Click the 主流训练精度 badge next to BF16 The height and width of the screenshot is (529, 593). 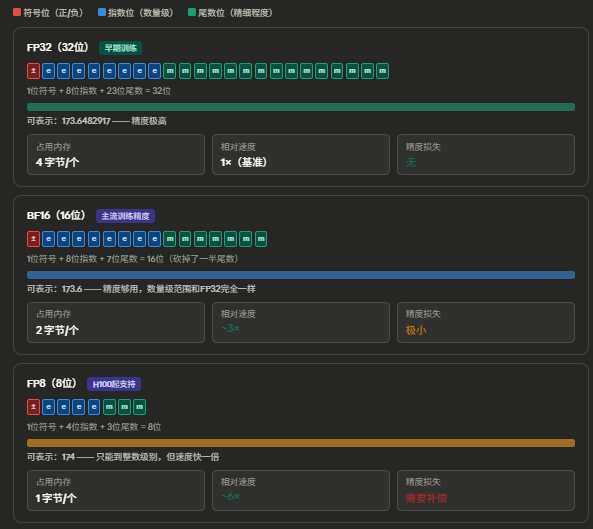[126, 216]
